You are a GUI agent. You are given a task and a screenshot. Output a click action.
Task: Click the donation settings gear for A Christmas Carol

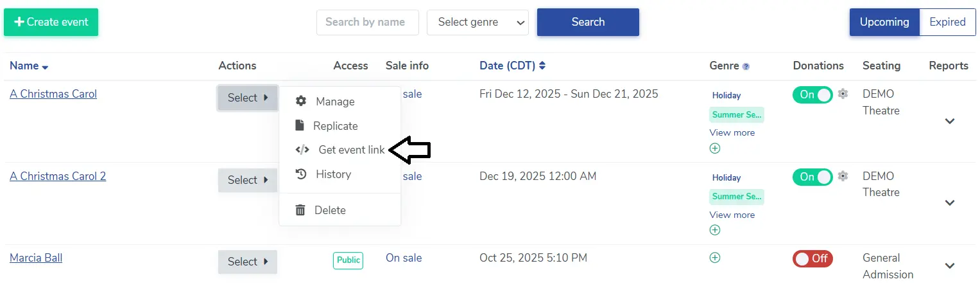click(843, 94)
